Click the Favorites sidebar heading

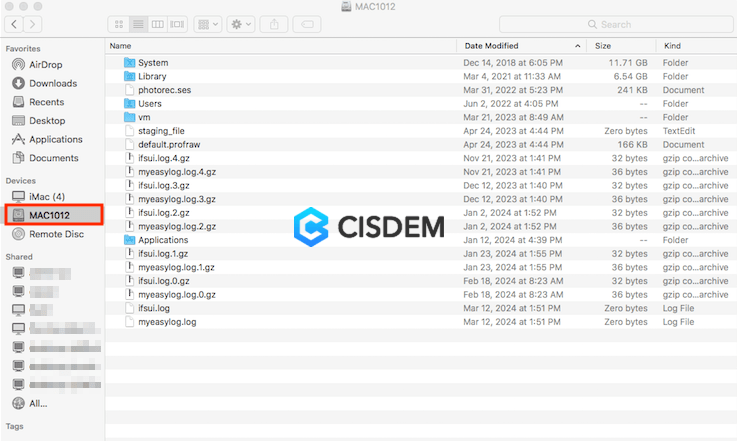pyautogui.click(x=23, y=48)
